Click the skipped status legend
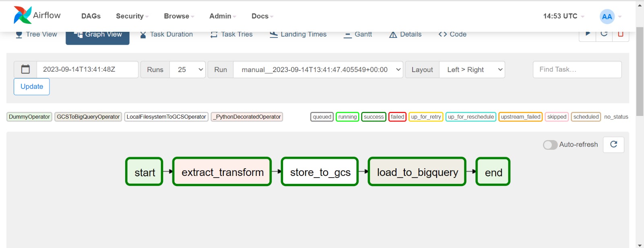This screenshot has height=248, width=644. point(557,117)
